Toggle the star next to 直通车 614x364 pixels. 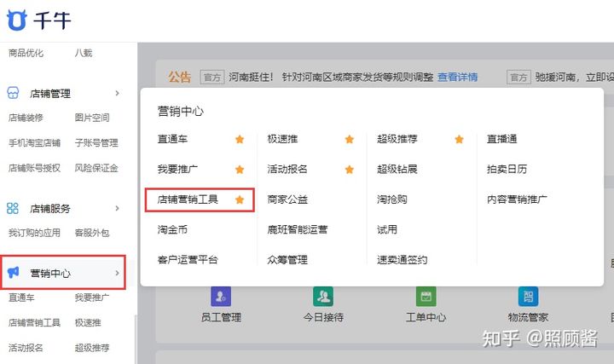[240, 139]
